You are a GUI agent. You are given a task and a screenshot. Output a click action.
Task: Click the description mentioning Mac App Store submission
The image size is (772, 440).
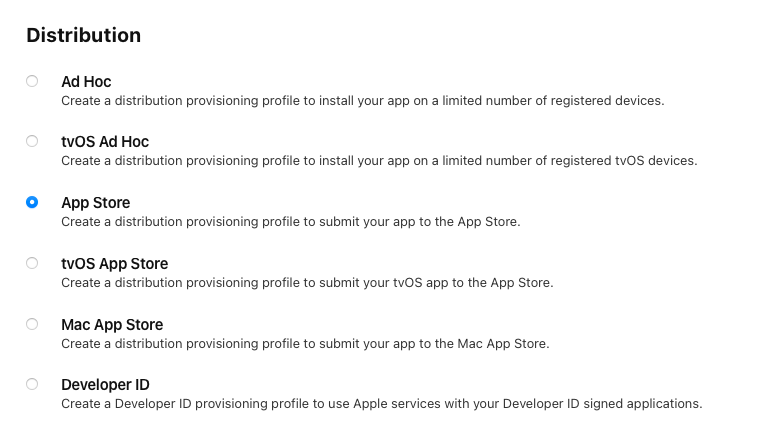pos(305,344)
